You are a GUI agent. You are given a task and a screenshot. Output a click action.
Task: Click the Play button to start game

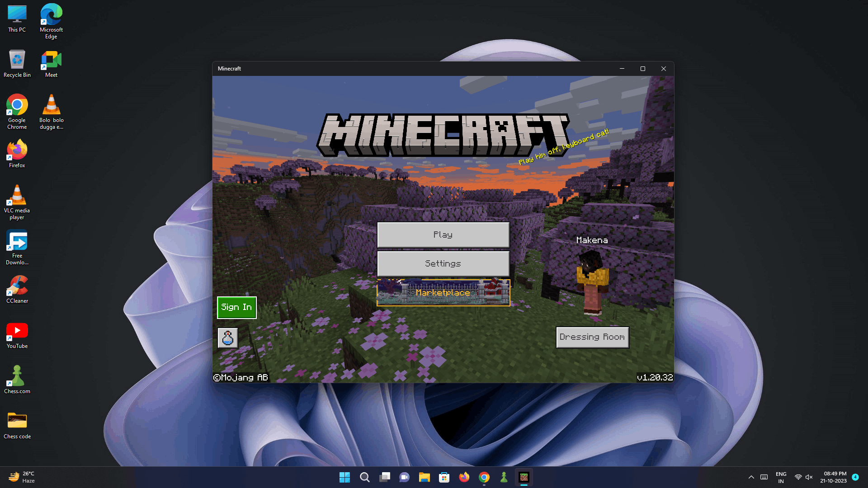click(443, 234)
